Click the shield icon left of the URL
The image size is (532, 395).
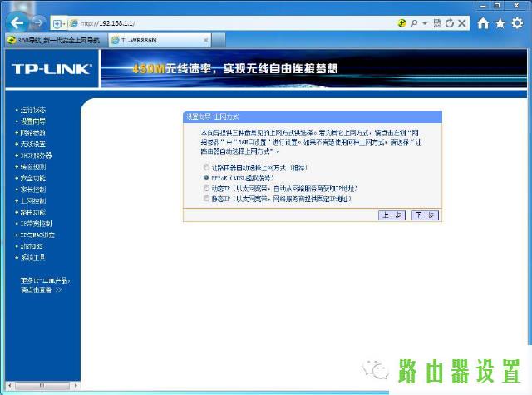tap(57, 24)
